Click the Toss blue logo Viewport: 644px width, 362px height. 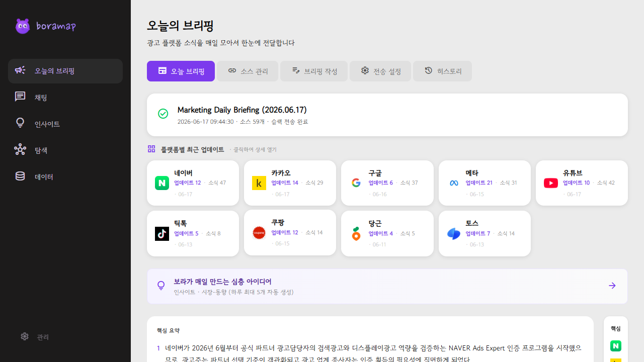[454, 234]
